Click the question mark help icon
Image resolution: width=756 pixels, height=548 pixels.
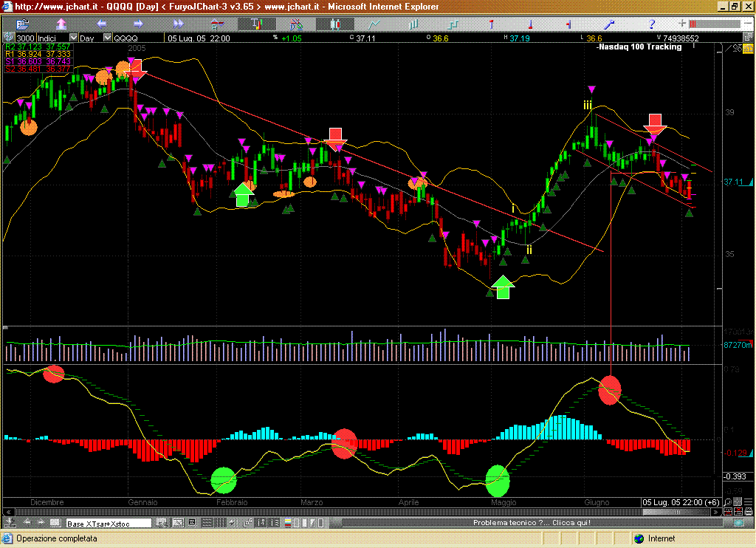point(652,24)
